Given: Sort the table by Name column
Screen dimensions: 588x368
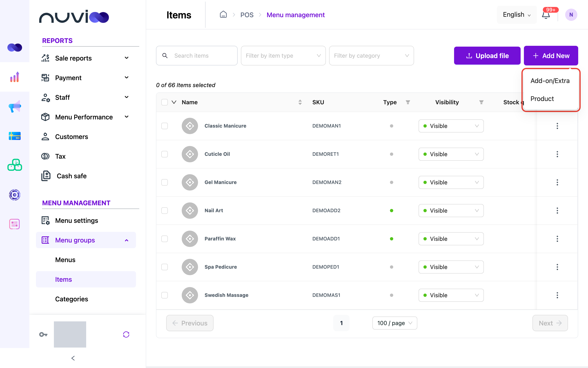Looking at the screenshot, I should [300, 102].
